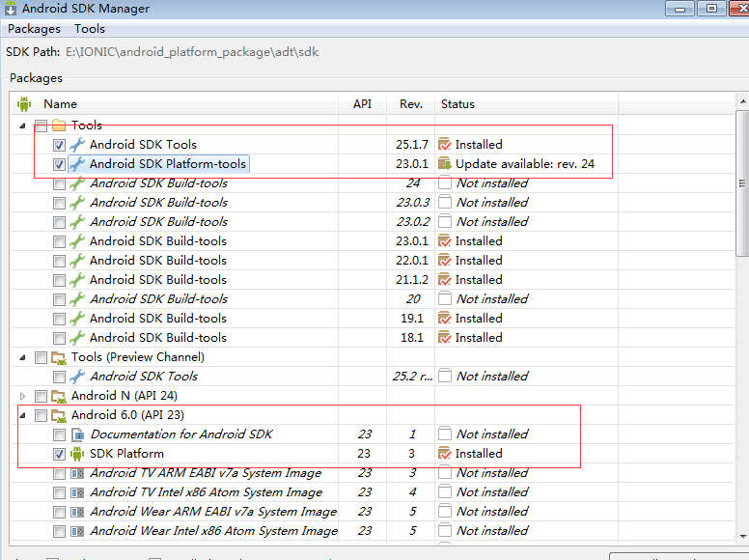Click the Documentation for Android SDK icon
This screenshot has width=749, height=560.
77,434
